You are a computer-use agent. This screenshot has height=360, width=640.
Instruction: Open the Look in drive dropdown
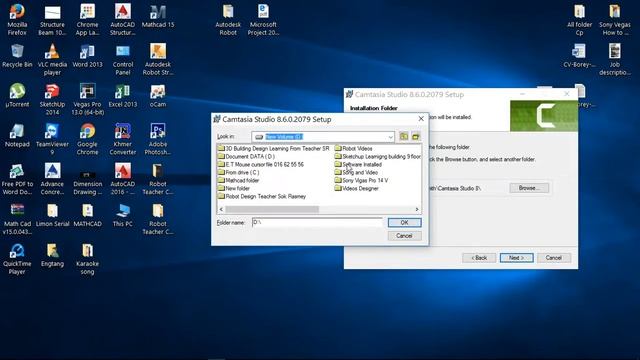[x=390, y=137]
